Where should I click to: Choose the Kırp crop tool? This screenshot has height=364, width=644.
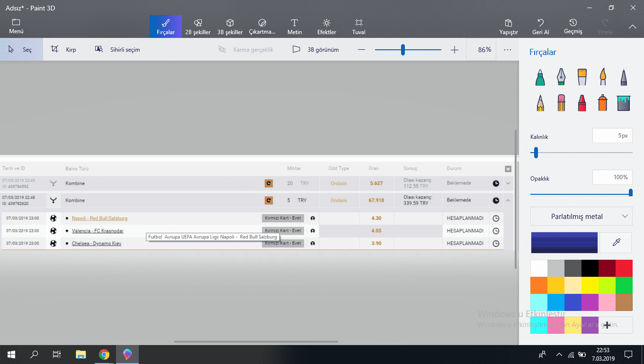[63, 49]
